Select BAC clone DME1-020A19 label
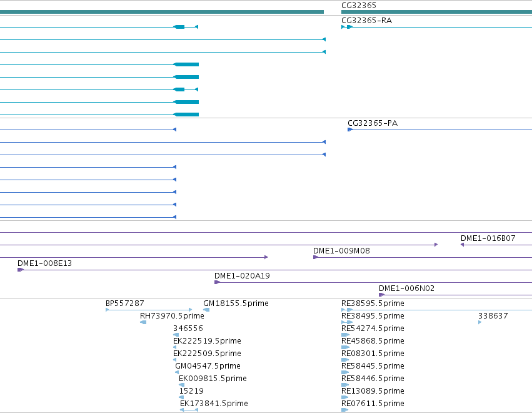 (243, 276)
